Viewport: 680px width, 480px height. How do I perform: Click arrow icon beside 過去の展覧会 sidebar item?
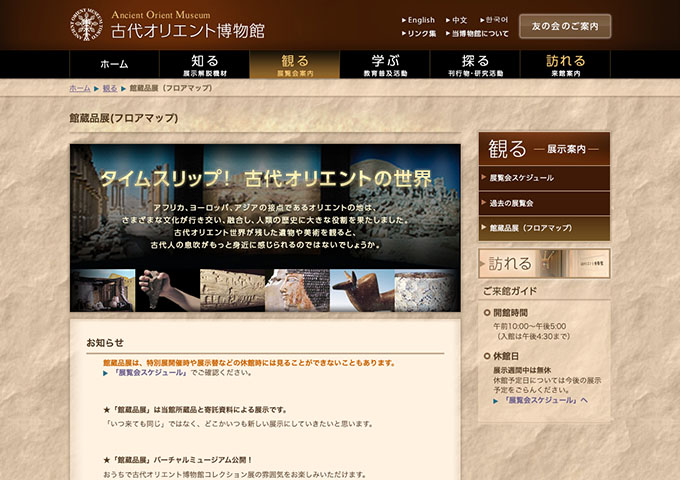tap(484, 202)
